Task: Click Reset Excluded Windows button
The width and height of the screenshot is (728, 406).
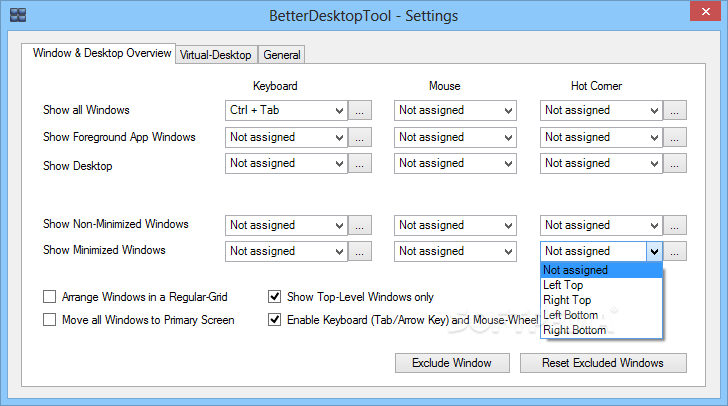Action: [603, 363]
